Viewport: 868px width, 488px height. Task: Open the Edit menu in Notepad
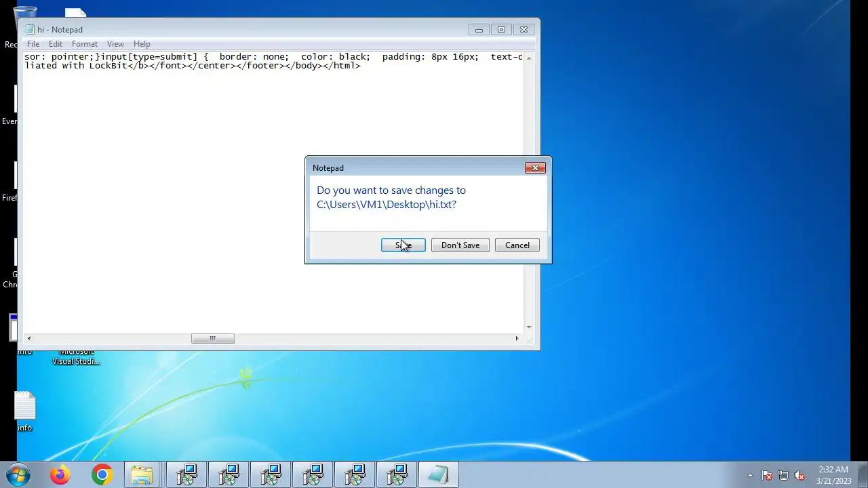pos(56,44)
